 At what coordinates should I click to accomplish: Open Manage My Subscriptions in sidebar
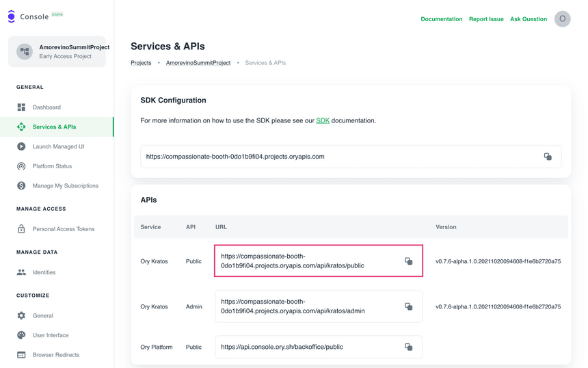point(65,186)
